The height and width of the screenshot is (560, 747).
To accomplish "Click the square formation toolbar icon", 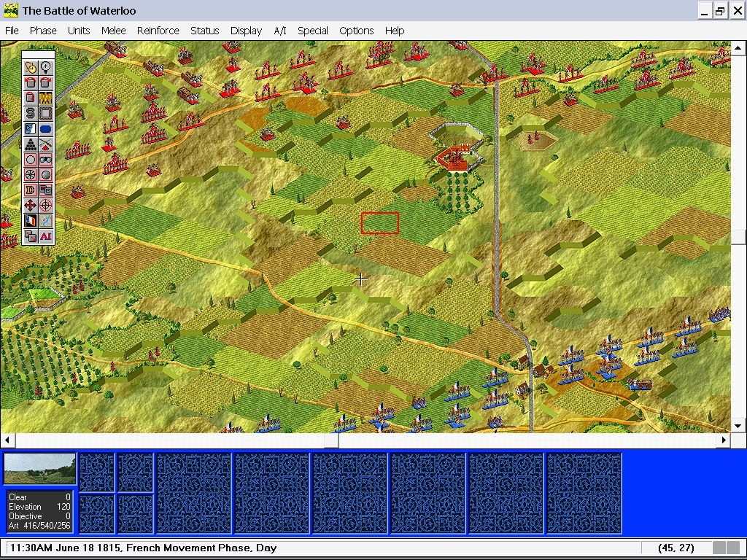I will click(46, 113).
